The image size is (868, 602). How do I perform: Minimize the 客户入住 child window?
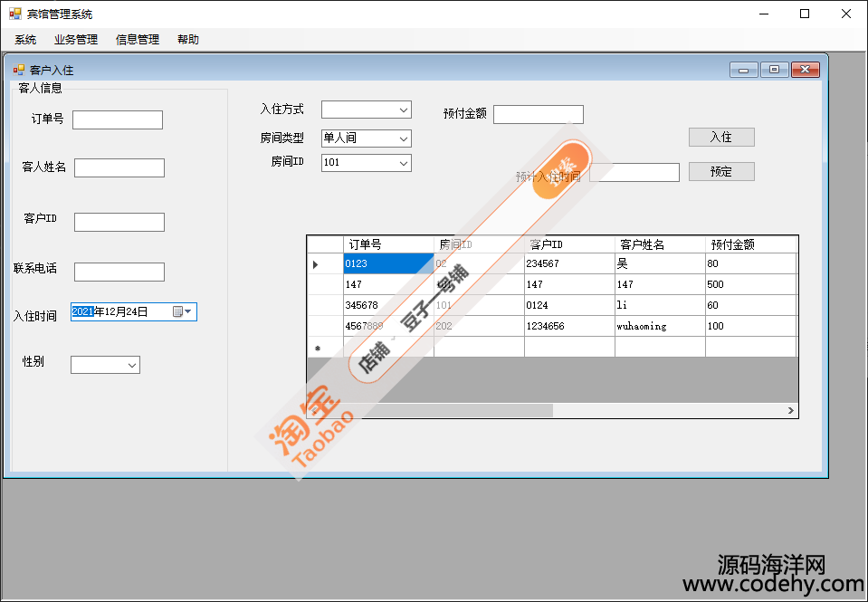point(743,70)
